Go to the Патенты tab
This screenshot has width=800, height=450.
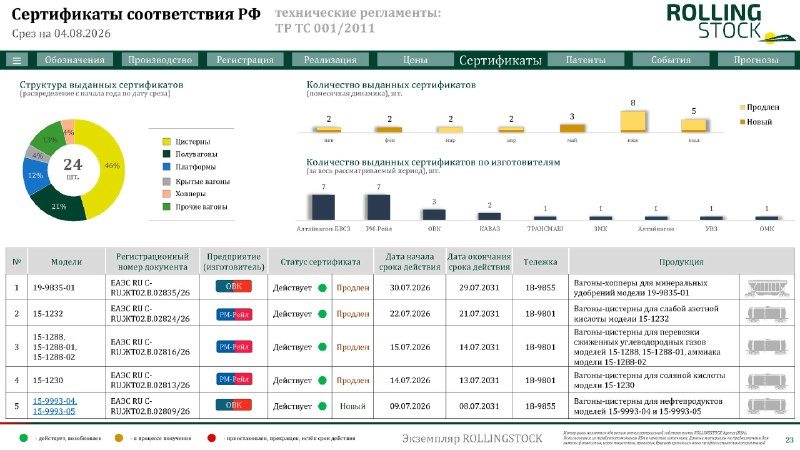click(585, 60)
